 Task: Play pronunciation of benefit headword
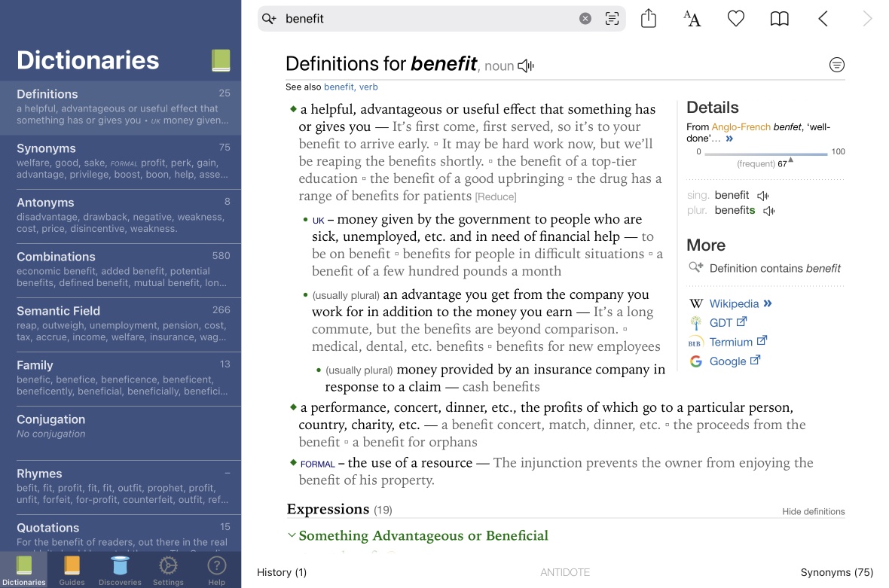click(x=526, y=66)
